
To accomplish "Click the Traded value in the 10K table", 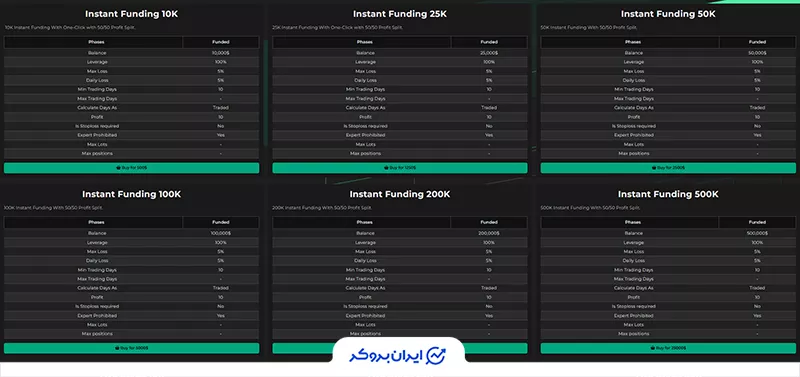I will pos(220,108).
